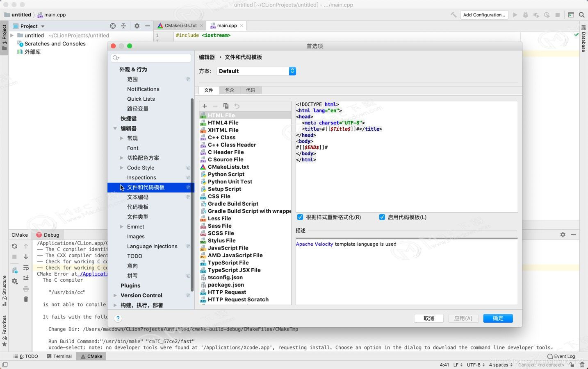Click the settings tree vertical scrollbar
Viewport: 588px width, 369px height.
(192, 195)
